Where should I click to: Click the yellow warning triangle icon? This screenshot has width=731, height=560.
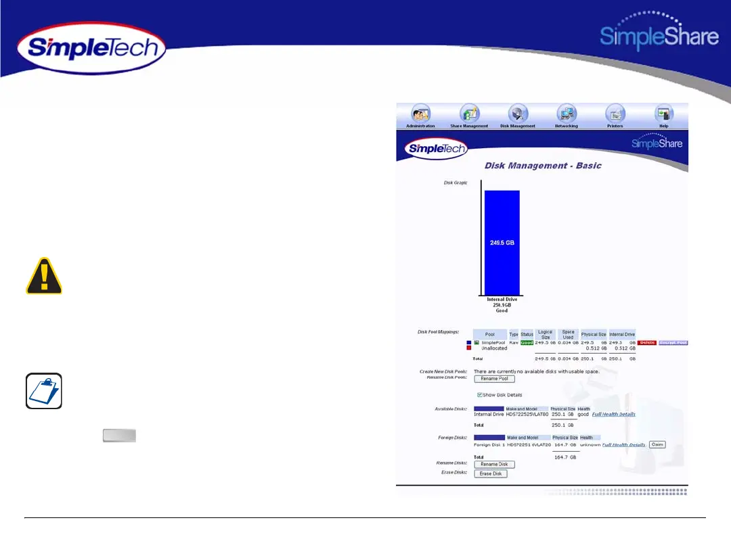point(44,276)
